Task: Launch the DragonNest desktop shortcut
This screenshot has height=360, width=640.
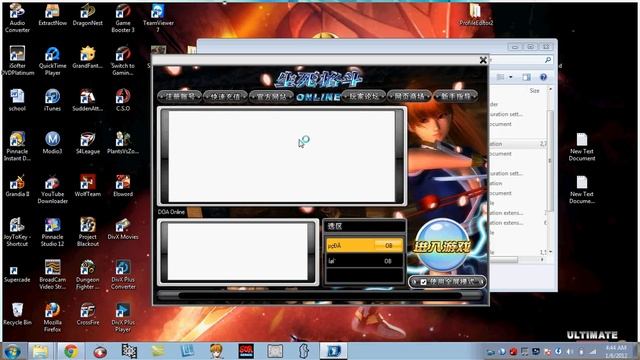Action: [x=87, y=16]
